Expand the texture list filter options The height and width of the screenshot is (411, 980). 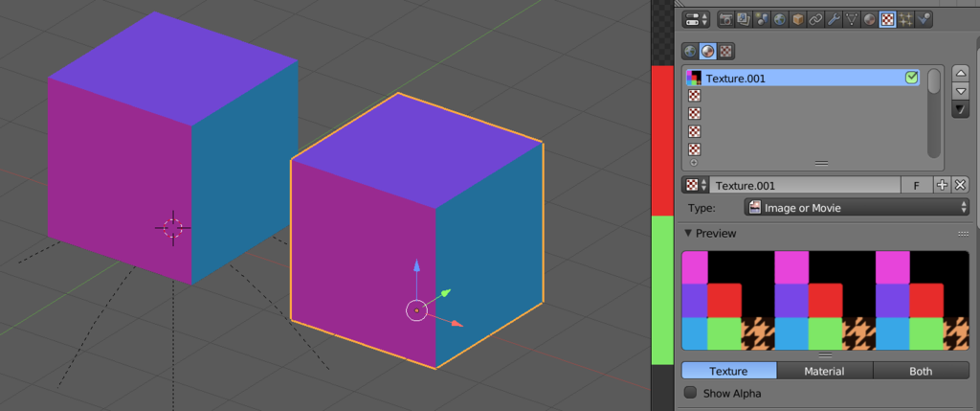pos(694,163)
